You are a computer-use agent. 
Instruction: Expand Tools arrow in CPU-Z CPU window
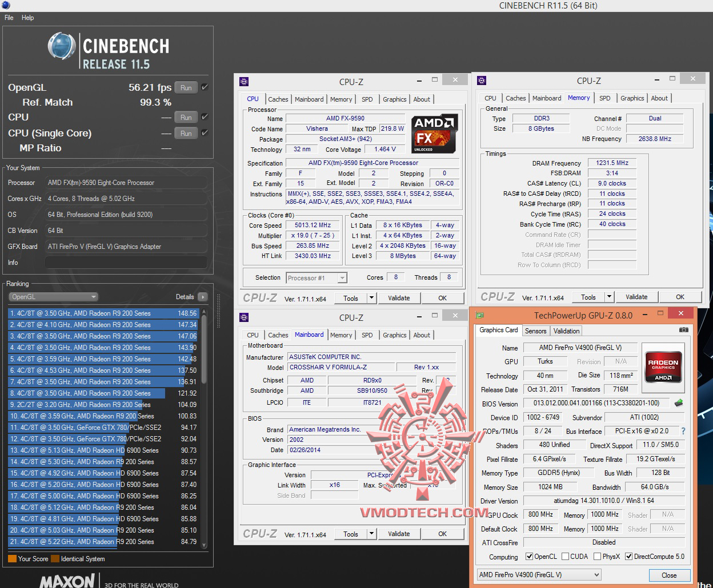pos(371,298)
